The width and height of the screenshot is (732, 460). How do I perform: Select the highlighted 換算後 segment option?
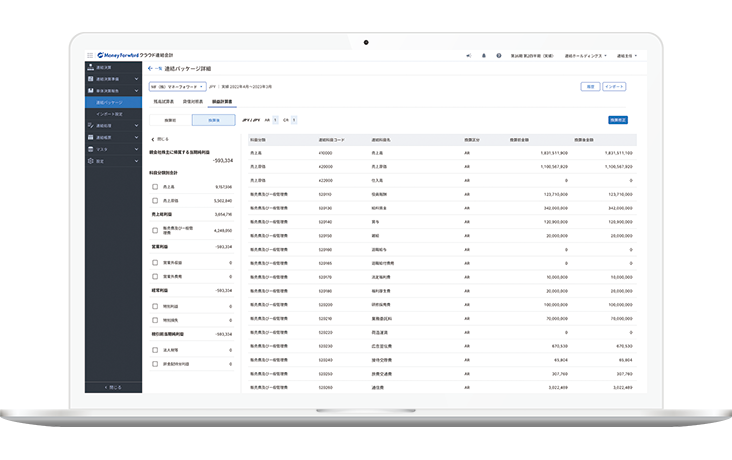tap(214, 120)
